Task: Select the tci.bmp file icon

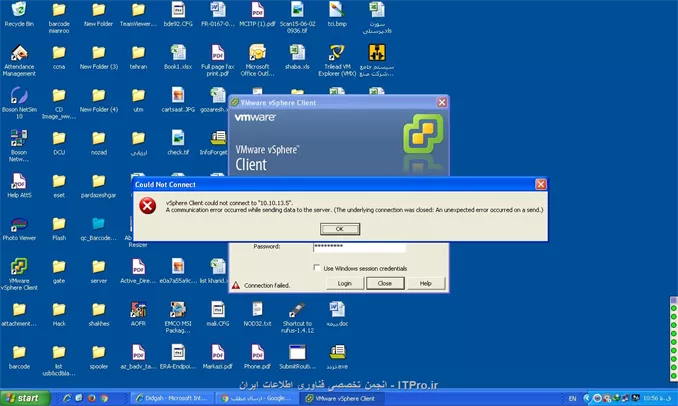Action: tap(337, 14)
